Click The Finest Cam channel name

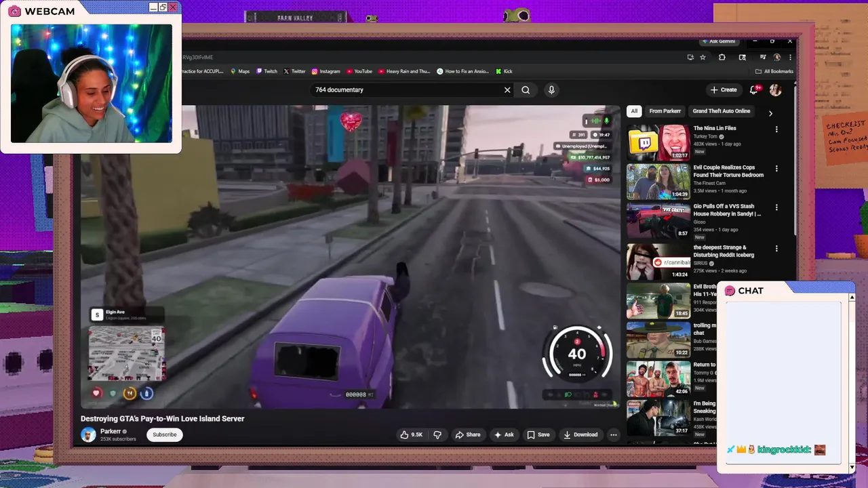(x=709, y=183)
